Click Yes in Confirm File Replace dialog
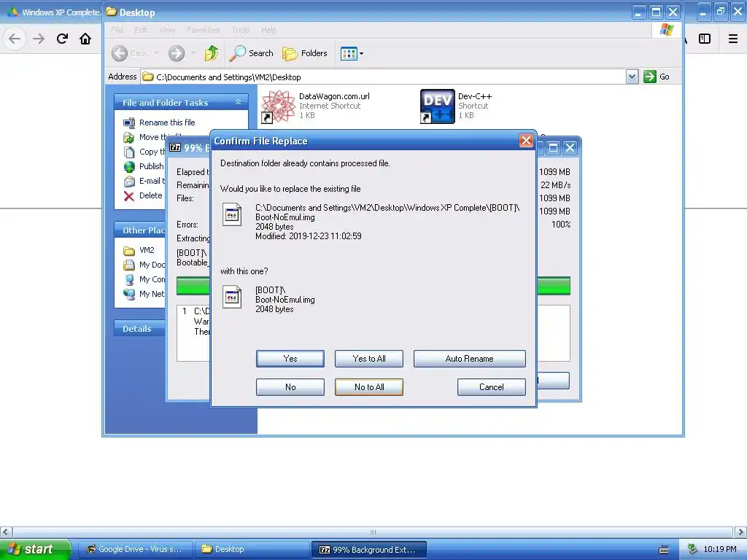This screenshot has width=747, height=560. [290, 359]
